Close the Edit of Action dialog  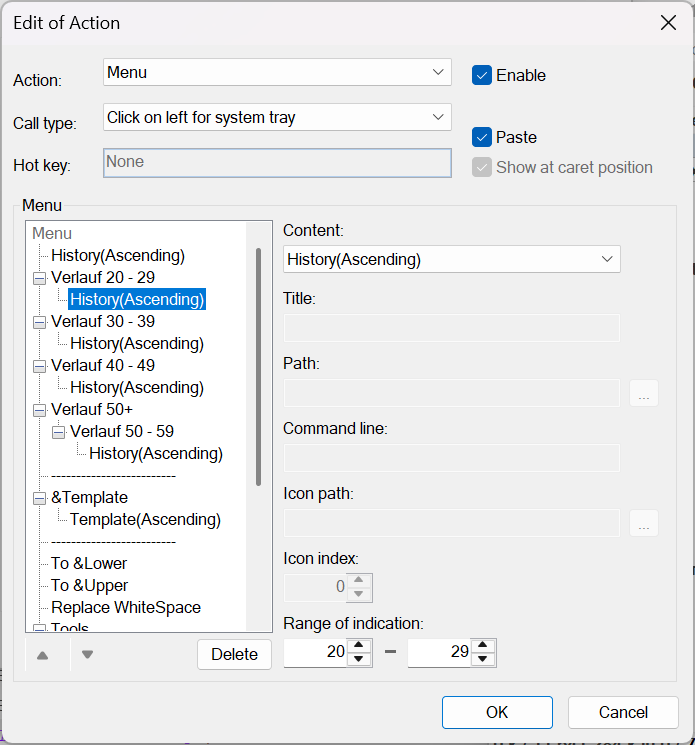tap(667, 22)
